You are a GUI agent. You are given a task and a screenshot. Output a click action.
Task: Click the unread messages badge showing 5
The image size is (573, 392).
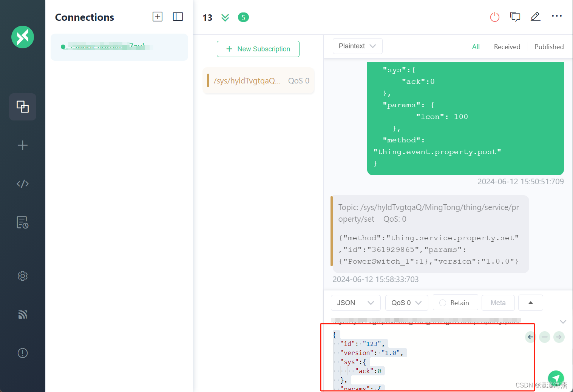tap(243, 17)
